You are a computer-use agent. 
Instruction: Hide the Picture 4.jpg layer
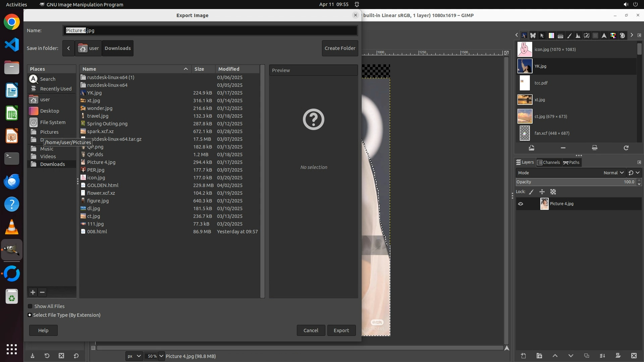tap(521, 204)
